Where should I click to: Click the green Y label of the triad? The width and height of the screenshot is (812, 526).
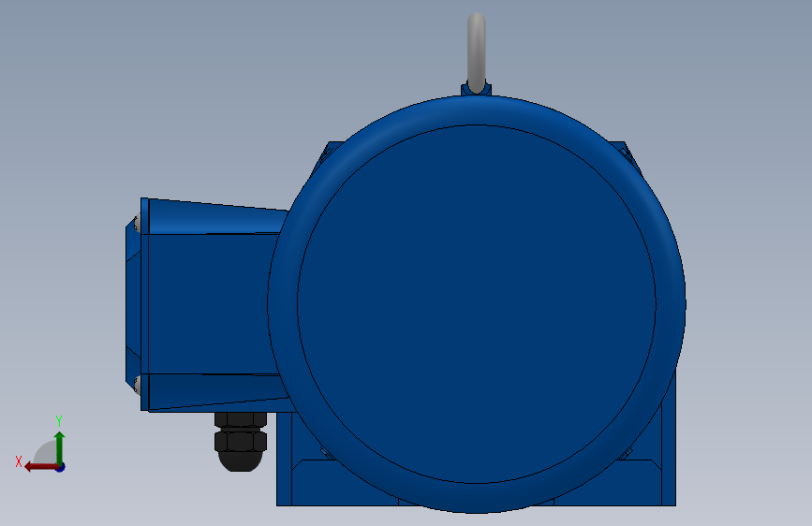59,421
